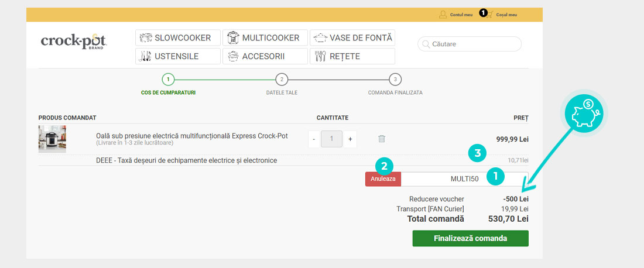Viewport: 644px width, 268px height.
Task: Open the ACCESORII category
Action: [265, 56]
